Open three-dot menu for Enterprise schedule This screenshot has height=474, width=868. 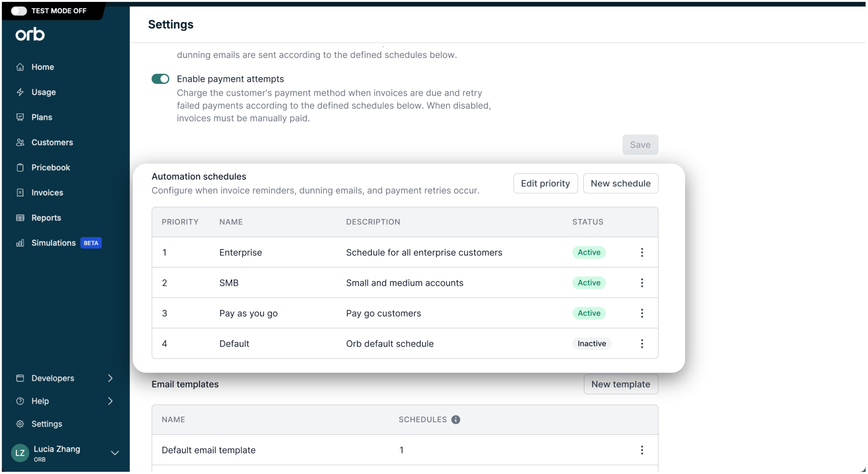[x=642, y=252]
